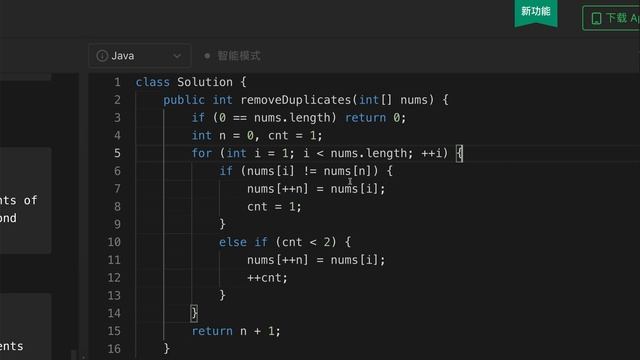The height and width of the screenshot is (360, 640).
Task: Click 'Solution' class name on line 1
Action: coord(204,82)
